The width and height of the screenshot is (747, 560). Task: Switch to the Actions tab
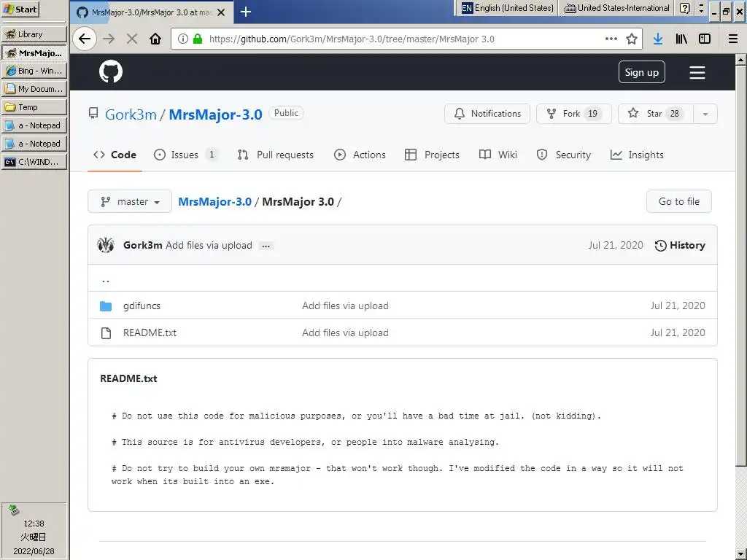click(360, 155)
